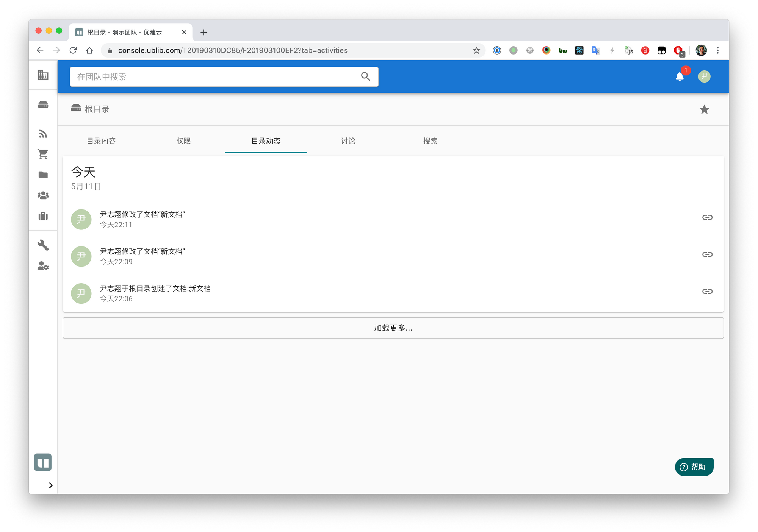The width and height of the screenshot is (758, 532).
Task: Open Chrome three-dot menu
Action: click(x=717, y=50)
